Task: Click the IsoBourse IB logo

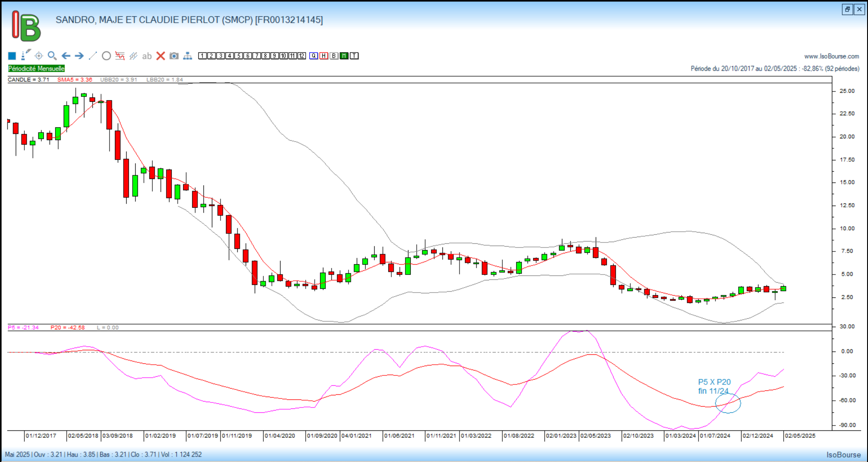Action: (x=26, y=26)
